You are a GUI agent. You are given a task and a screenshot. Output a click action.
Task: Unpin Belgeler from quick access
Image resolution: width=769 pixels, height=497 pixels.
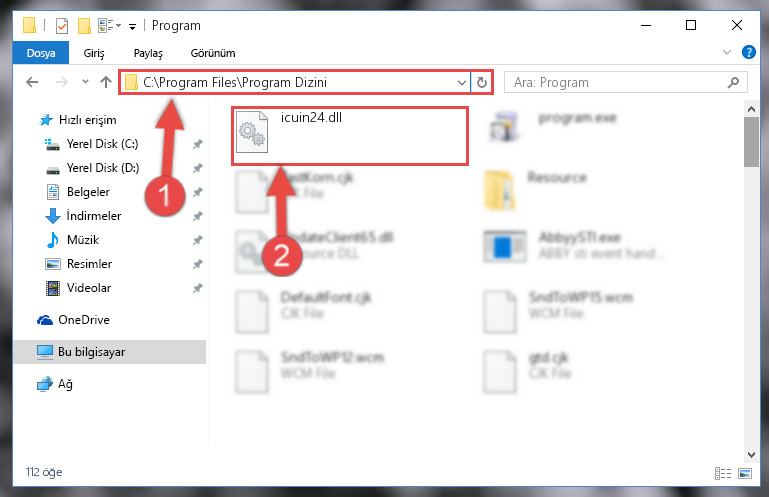(x=198, y=192)
